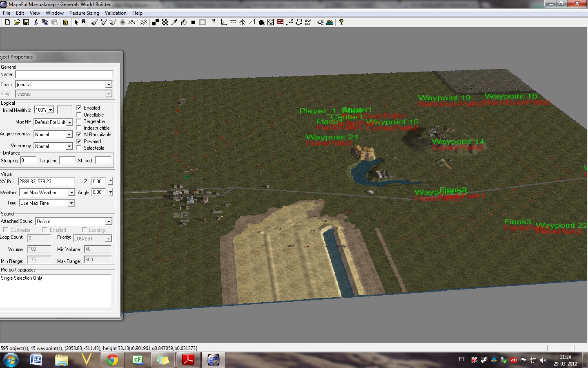The image size is (588, 368).
Task: Select the water waves tool icon
Action: click(x=144, y=22)
